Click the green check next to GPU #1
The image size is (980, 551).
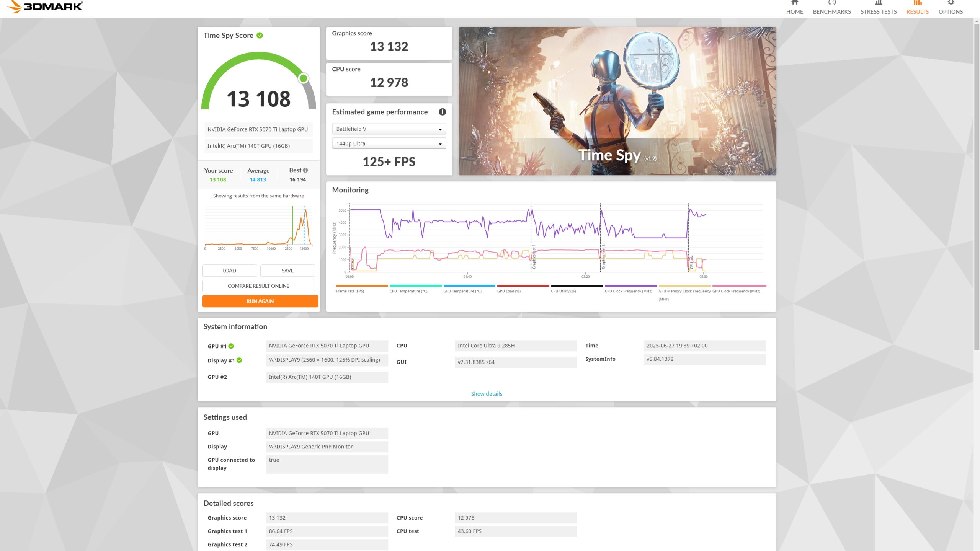[x=231, y=346]
